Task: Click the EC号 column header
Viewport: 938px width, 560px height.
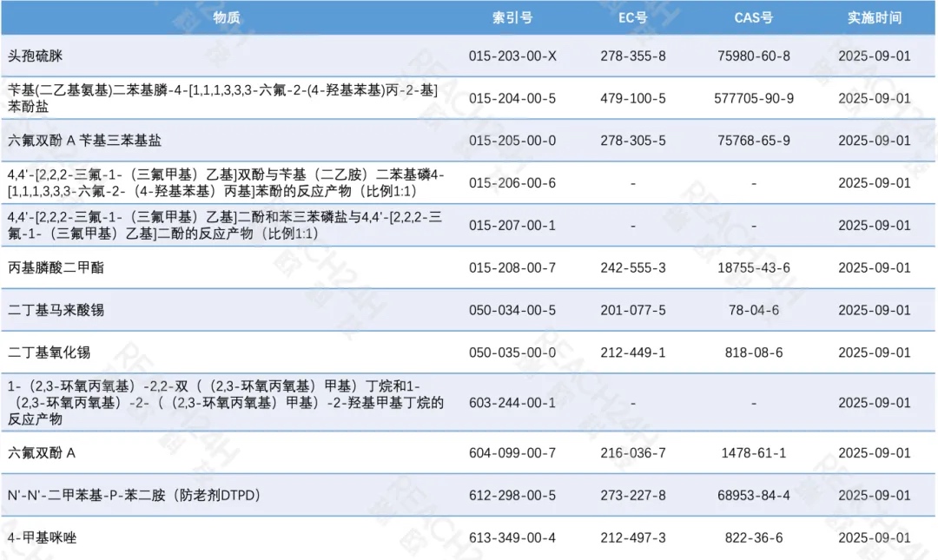Action: coord(632,16)
